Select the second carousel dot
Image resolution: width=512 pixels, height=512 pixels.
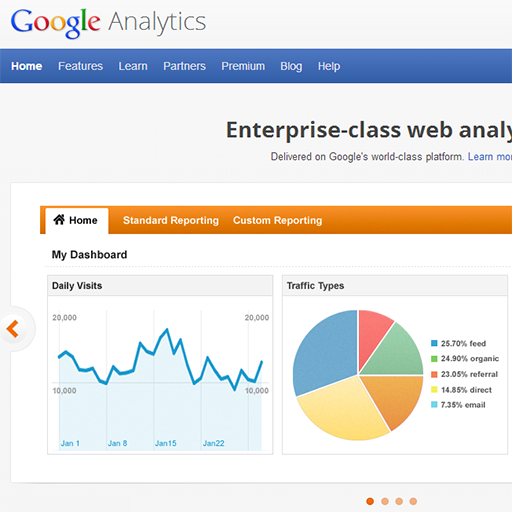pyautogui.click(x=385, y=501)
